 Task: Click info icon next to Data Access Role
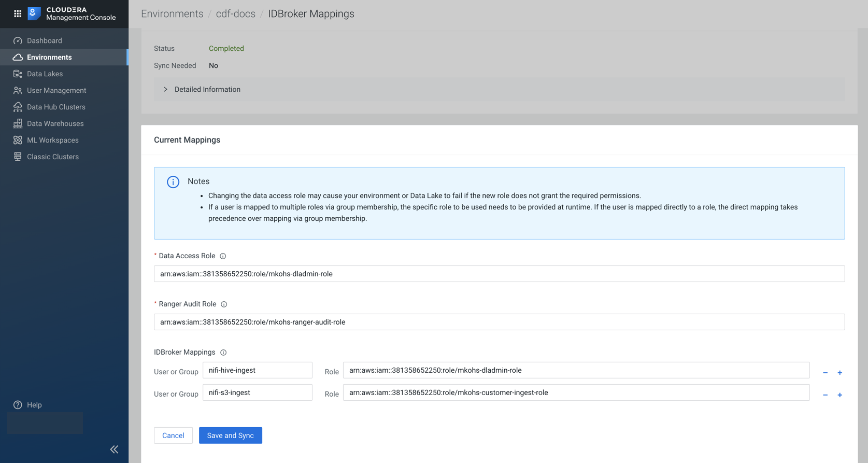click(x=223, y=256)
